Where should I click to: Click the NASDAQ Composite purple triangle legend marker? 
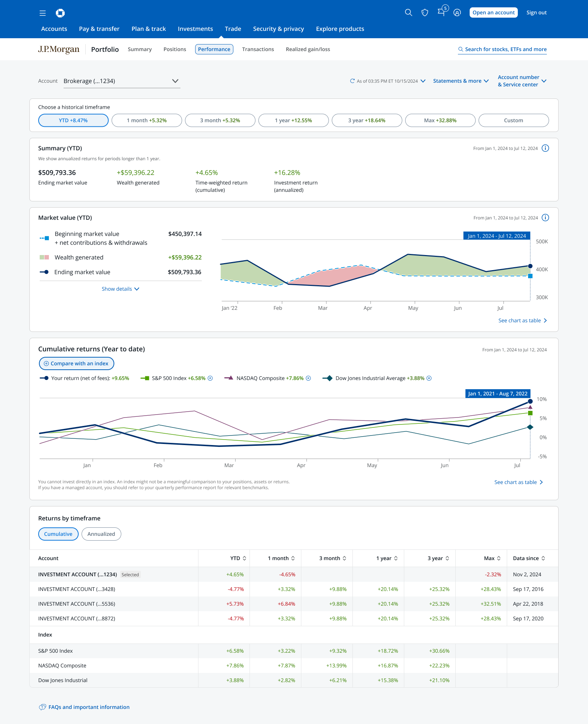[x=229, y=378]
